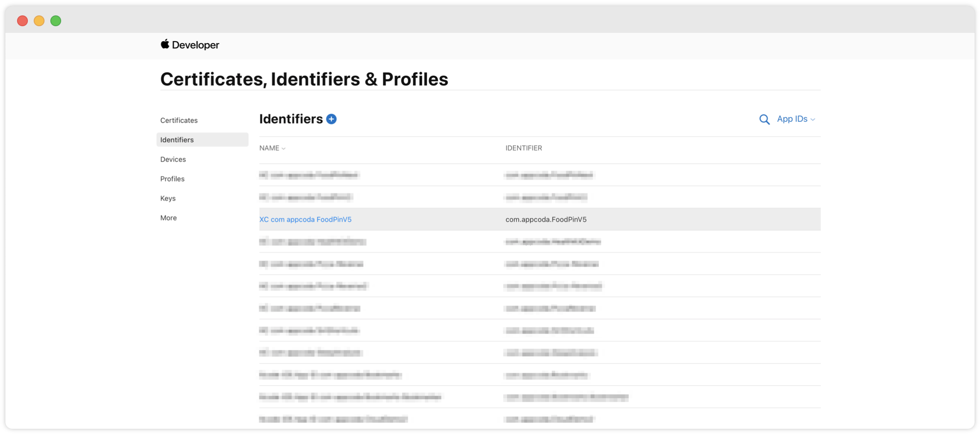This screenshot has height=435, width=980.
Task: Open the Profiles section
Action: click(172, 178)
